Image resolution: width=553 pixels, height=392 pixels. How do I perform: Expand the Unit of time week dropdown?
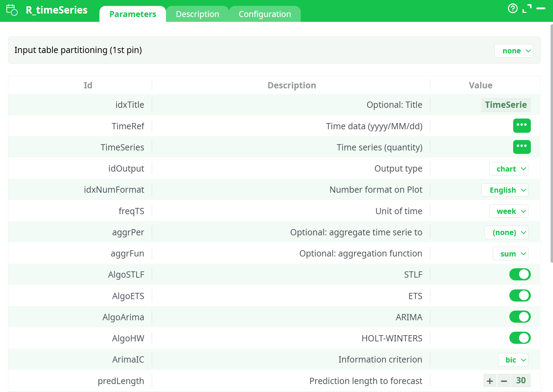pos(509,211)
